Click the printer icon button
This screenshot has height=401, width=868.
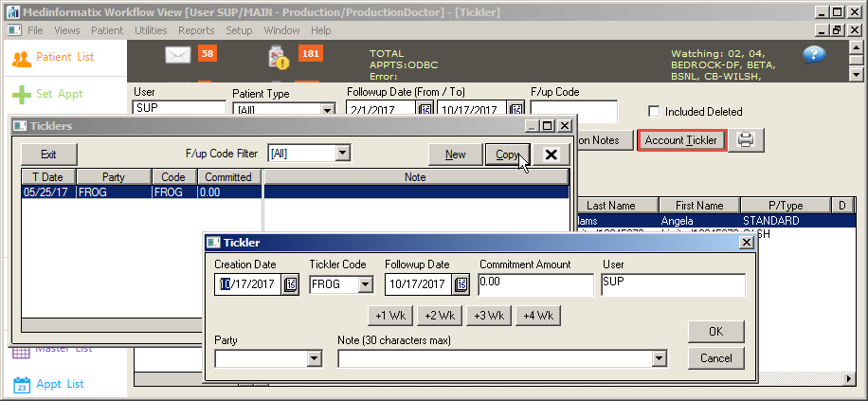click(746, 140)
